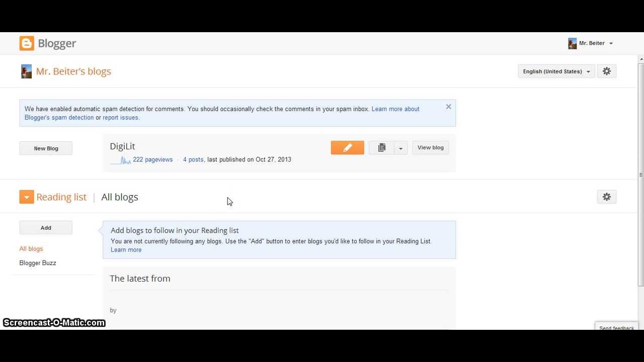This screenshot has width=644, height=362.
Task: Click the Add button for Reading list
Action: click(x=46, y=228)
